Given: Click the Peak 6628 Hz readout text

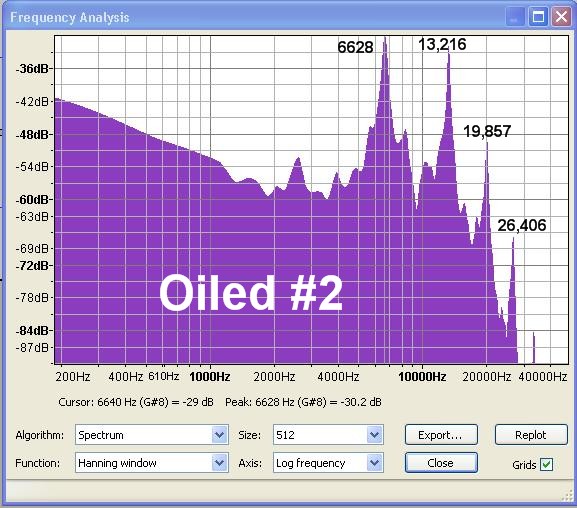Looking at the screenshot, I should point(303,402).
